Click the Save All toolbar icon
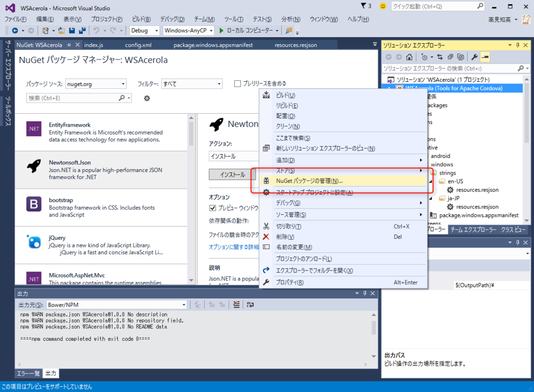 tap(82, 31)
